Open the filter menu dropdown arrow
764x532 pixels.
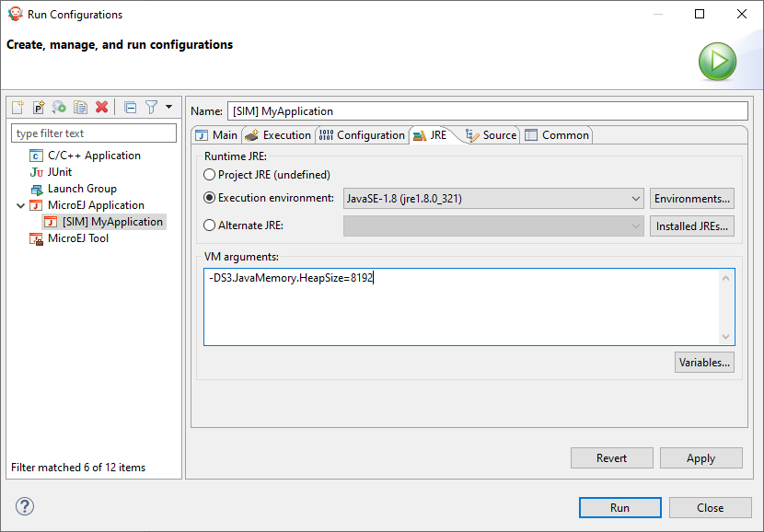click(168, 107)
